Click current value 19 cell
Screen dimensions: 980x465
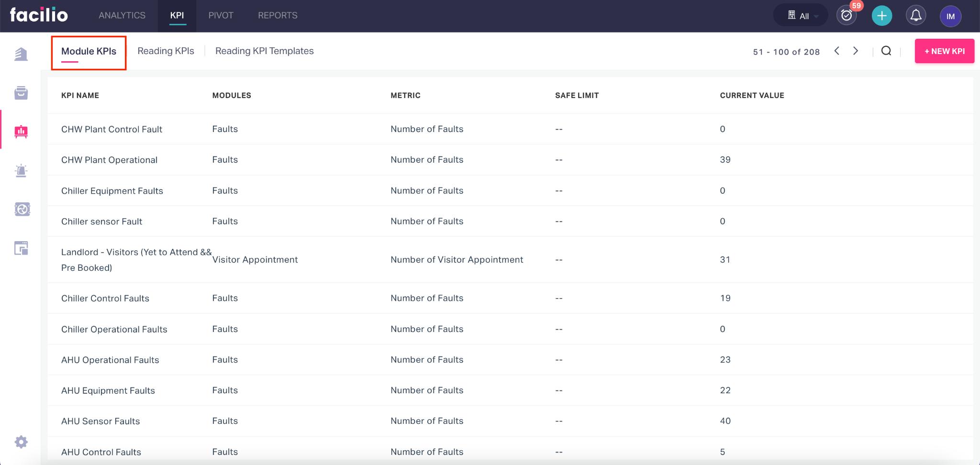725,298
